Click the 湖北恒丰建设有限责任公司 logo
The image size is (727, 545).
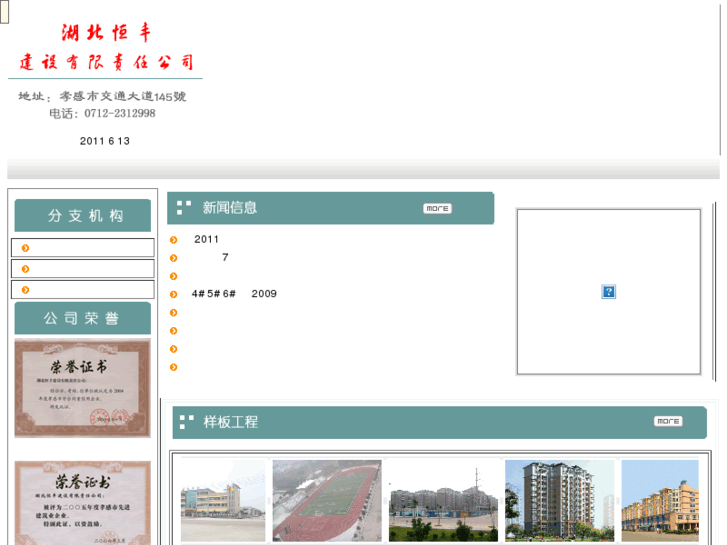point(106,47)
